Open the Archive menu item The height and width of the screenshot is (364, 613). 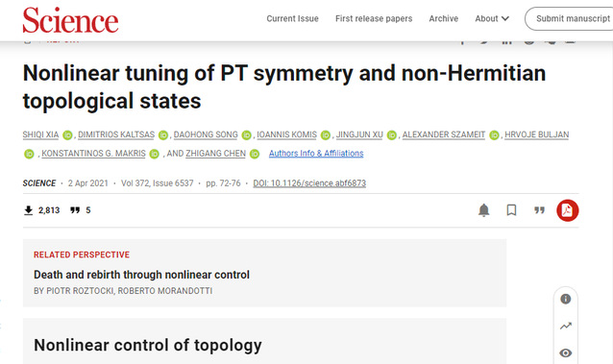click(443, 18)
